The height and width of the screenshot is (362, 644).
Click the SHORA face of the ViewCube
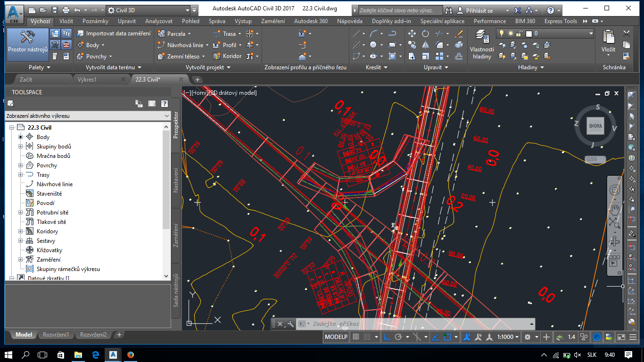tap(595, 126)
